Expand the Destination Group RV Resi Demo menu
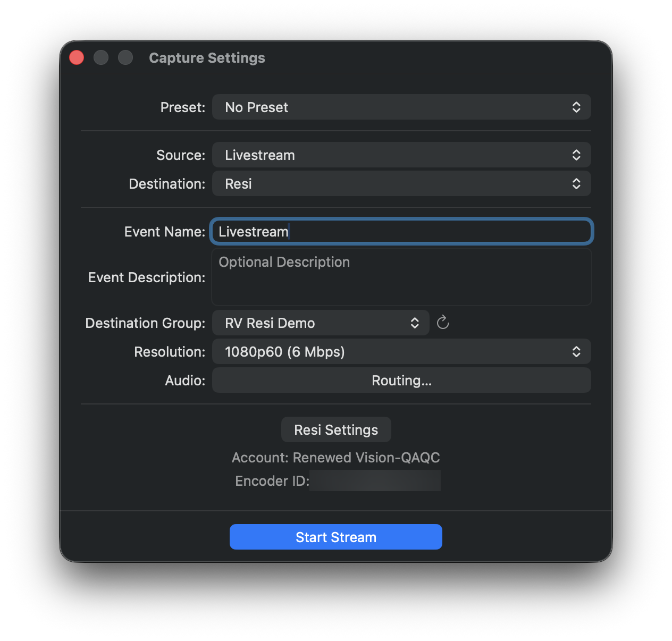Viewport: 672px width, 641px height. [x=321, y=323]
